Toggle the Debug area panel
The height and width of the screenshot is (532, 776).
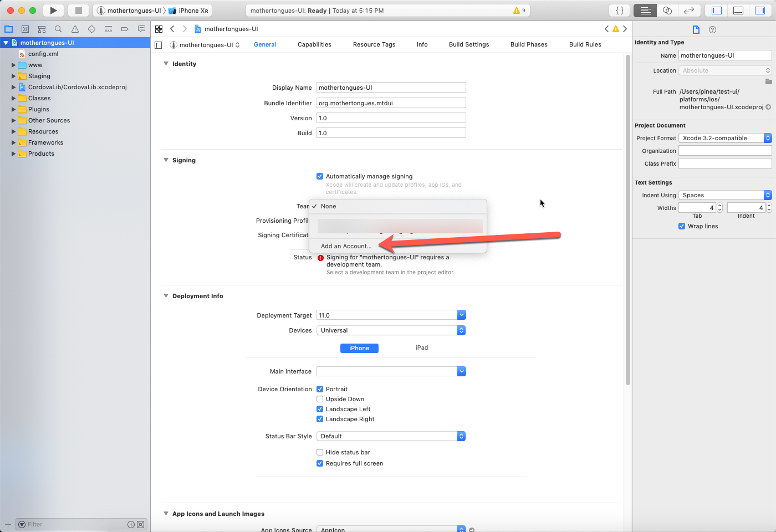(x=738, y=11)
